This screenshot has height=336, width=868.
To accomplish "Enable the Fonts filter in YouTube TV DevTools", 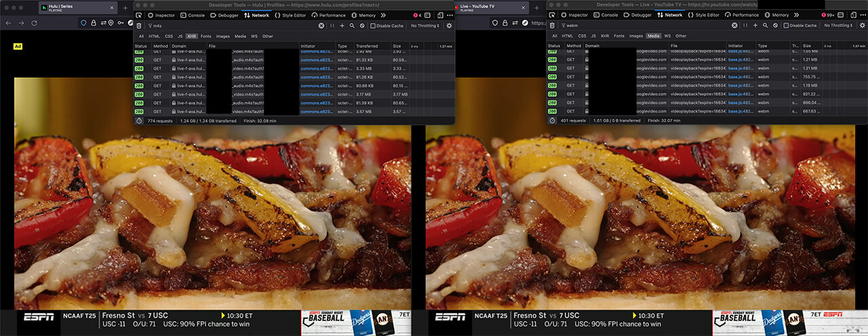I will click(620, 36).
